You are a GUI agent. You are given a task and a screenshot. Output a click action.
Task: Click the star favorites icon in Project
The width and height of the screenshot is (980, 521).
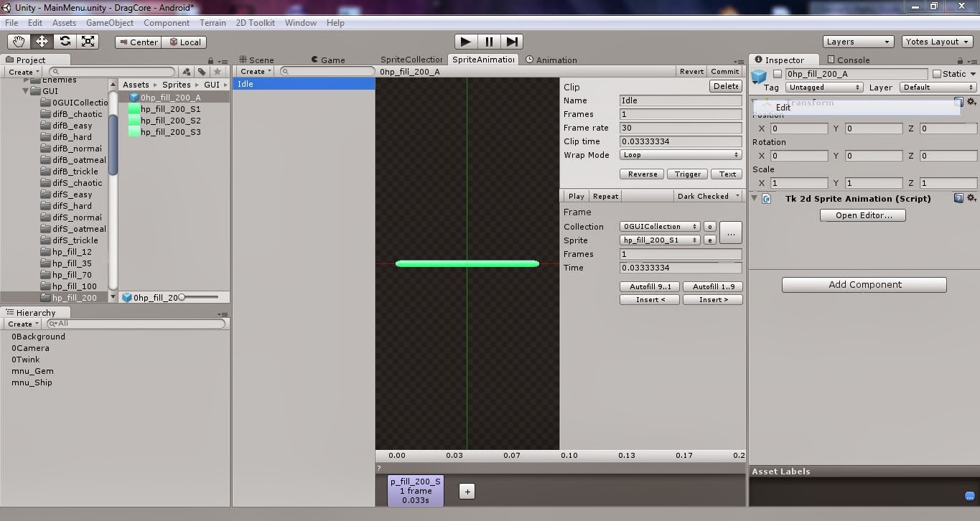click(x=217, y=72)
